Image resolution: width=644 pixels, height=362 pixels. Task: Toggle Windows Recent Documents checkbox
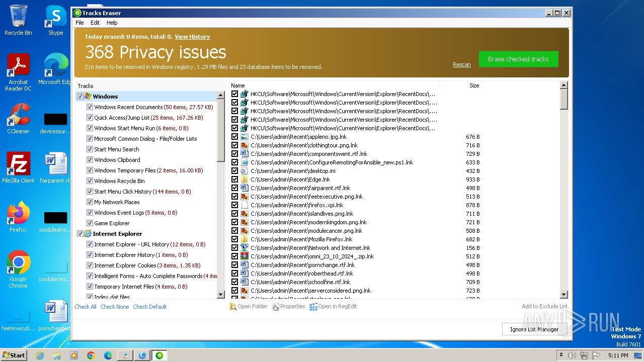coord(90,107)
